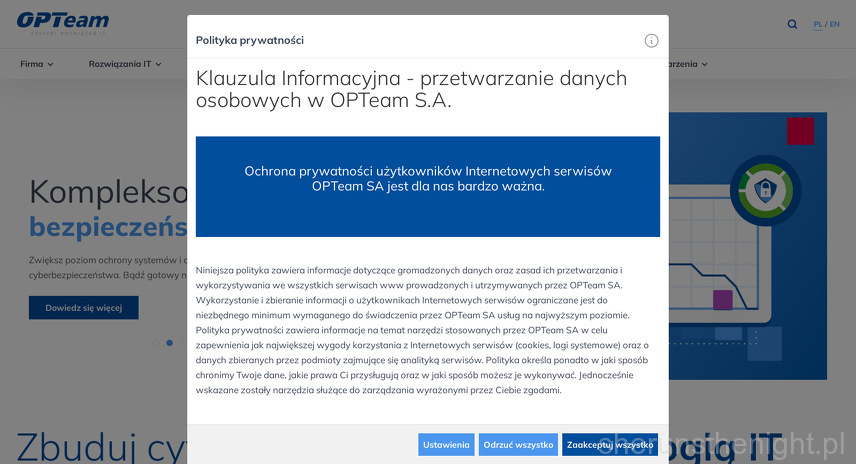Switch language to PL
The image size is (856, 464).
818,24
